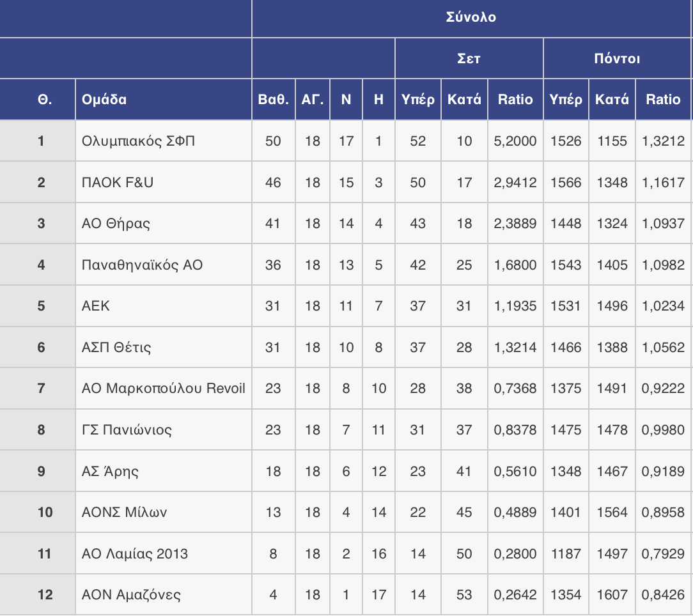
Task: Click points ratio 1,0937
Action: (x=663, y=224)
